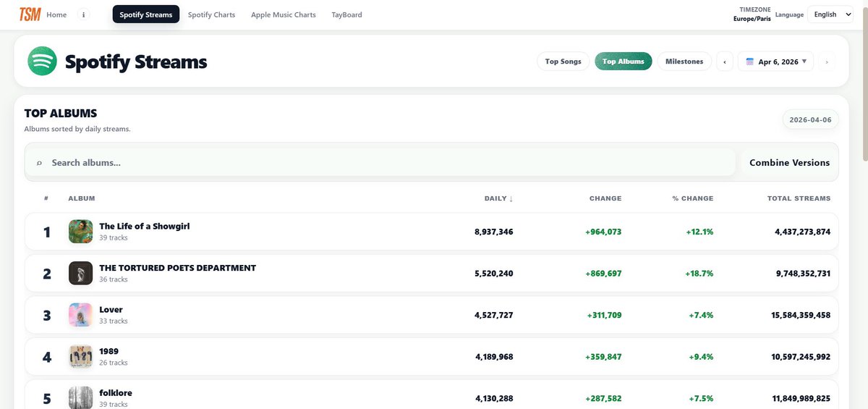Viewport: 868px width, 409px height.
Task: Open the Lover album cover
Action: (x=80, y=315)
